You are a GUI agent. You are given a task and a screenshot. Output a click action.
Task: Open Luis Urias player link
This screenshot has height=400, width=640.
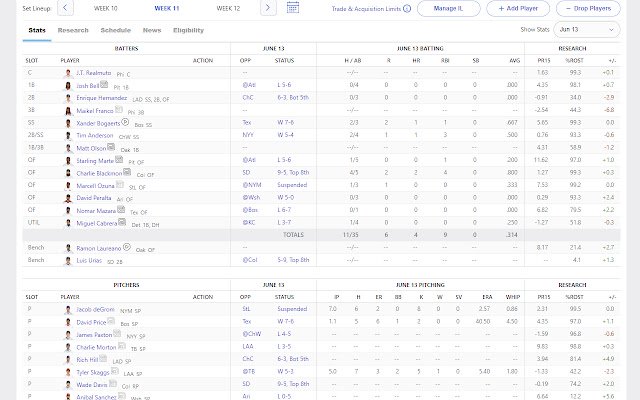coord(89,260)
